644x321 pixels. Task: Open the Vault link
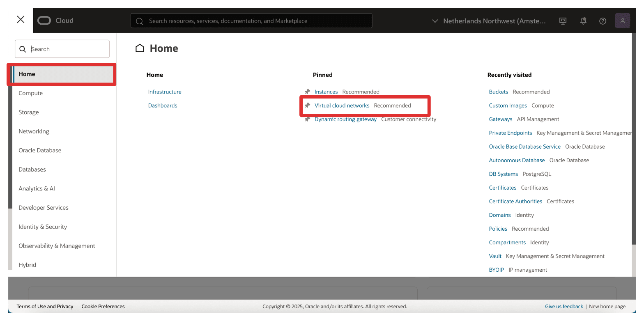coord(495,256)
